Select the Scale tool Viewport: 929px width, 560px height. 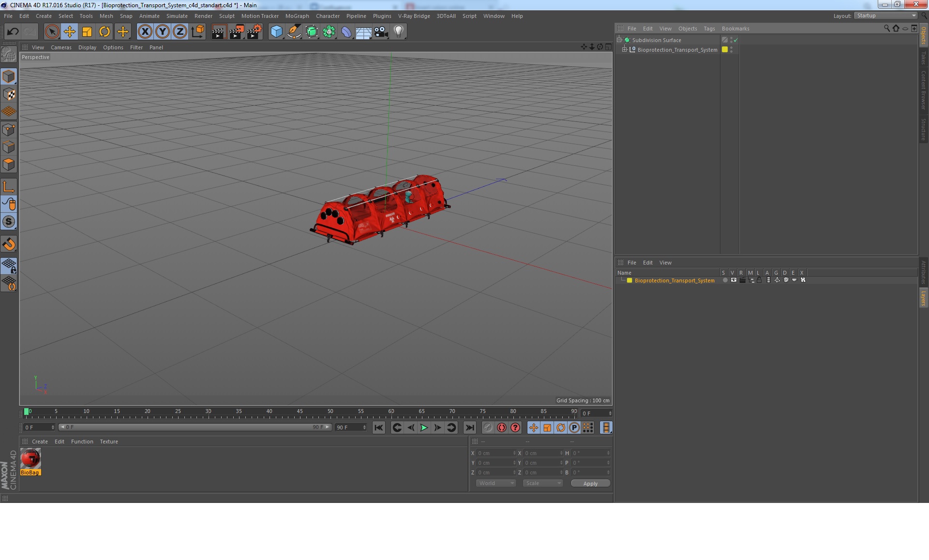coord(87,32)
